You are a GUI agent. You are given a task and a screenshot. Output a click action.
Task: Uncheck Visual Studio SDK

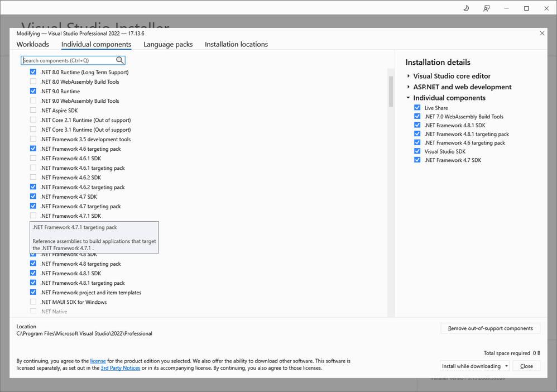417,151
